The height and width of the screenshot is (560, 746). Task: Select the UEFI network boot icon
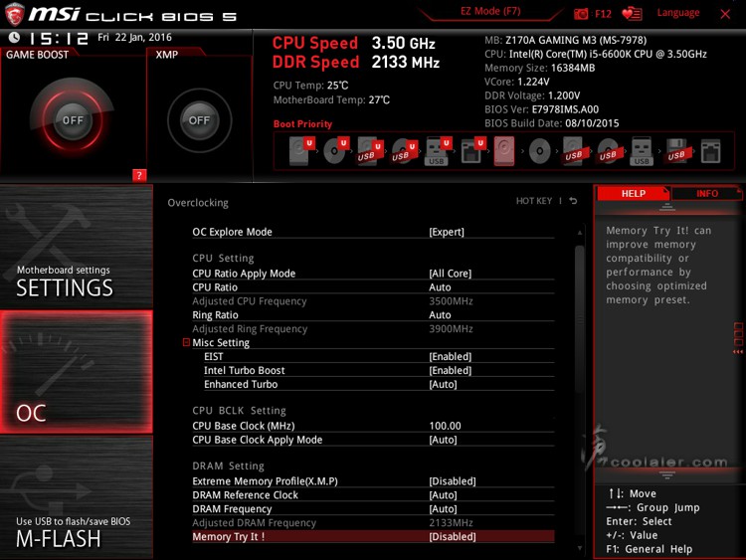472,151
